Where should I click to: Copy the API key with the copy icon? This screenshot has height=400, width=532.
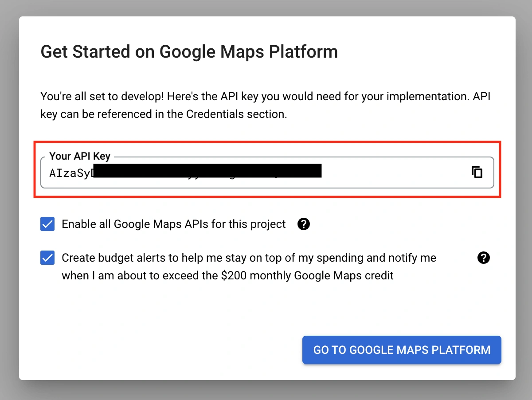(477, 172)
